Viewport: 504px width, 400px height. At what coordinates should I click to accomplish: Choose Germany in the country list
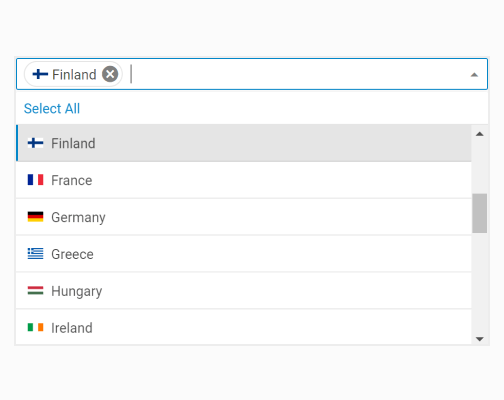click(x=244, y=217)
